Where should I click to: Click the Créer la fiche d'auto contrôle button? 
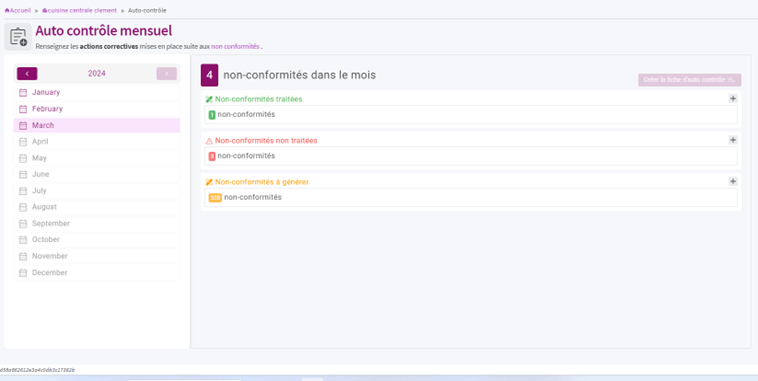pos(689,80)
